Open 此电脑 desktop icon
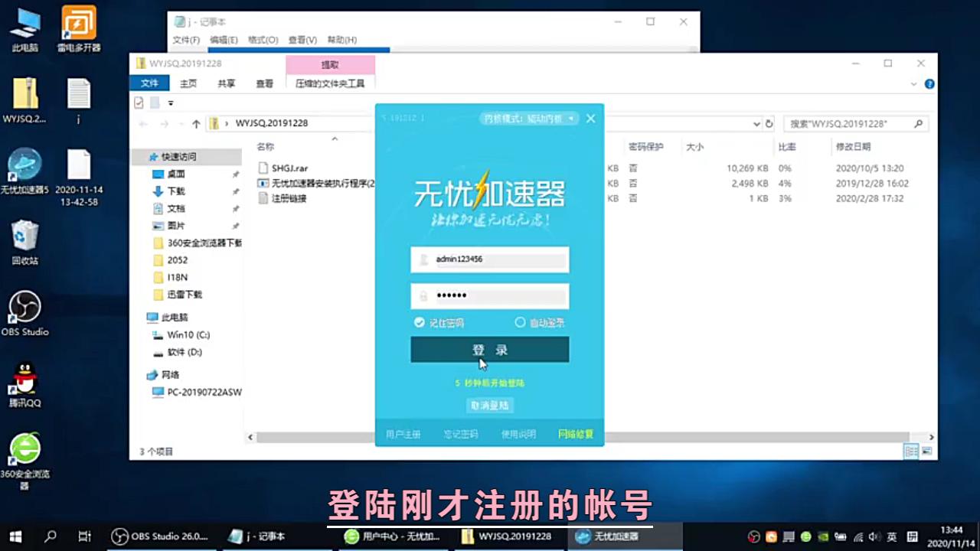 (24, 31)
